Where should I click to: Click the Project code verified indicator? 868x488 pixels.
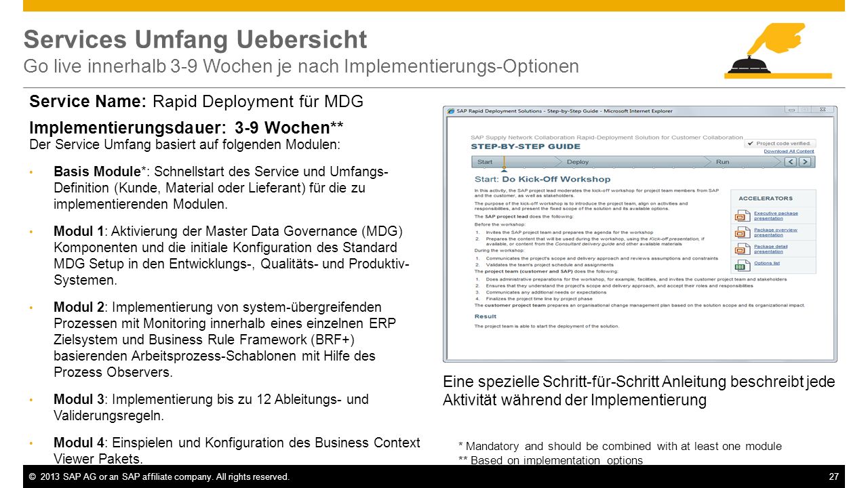click(780, 144)
